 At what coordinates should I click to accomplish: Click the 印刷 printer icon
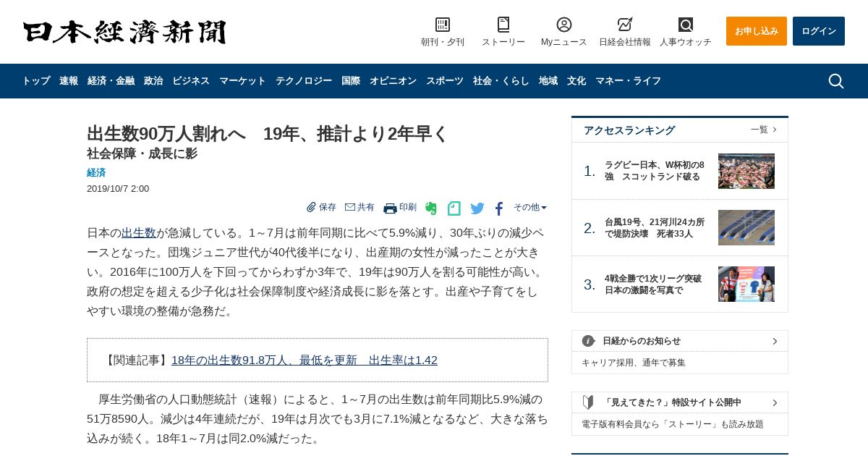pyautogui.click(x=390, y=208)
